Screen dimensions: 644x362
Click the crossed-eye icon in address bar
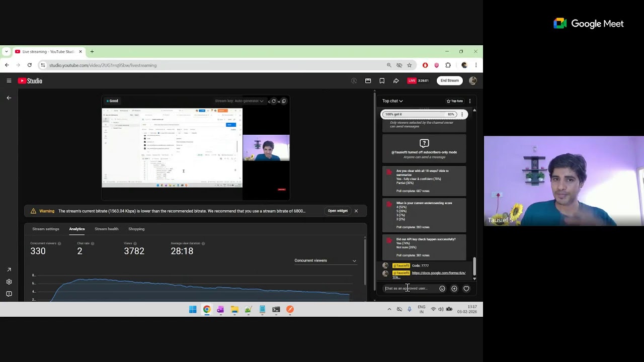(399, 65)
